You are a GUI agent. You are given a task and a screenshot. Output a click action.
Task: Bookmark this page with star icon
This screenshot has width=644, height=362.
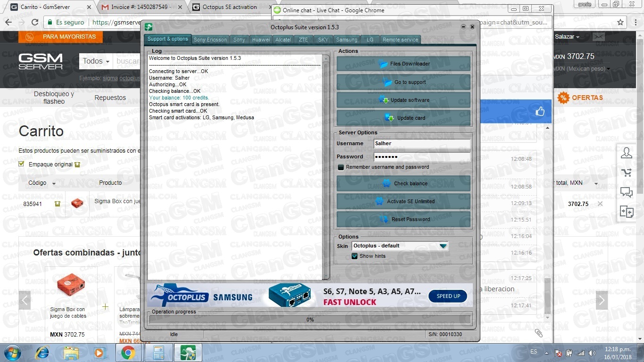click(620, 22)
